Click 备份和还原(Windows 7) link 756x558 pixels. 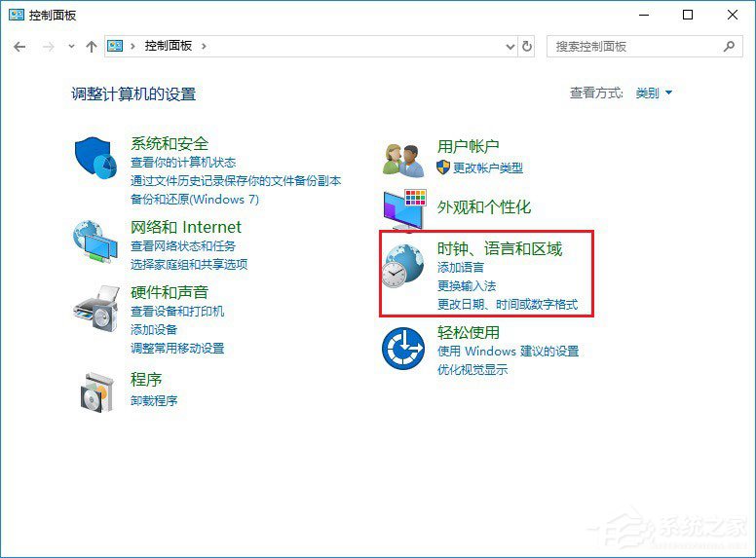click(x=194, y=199)
